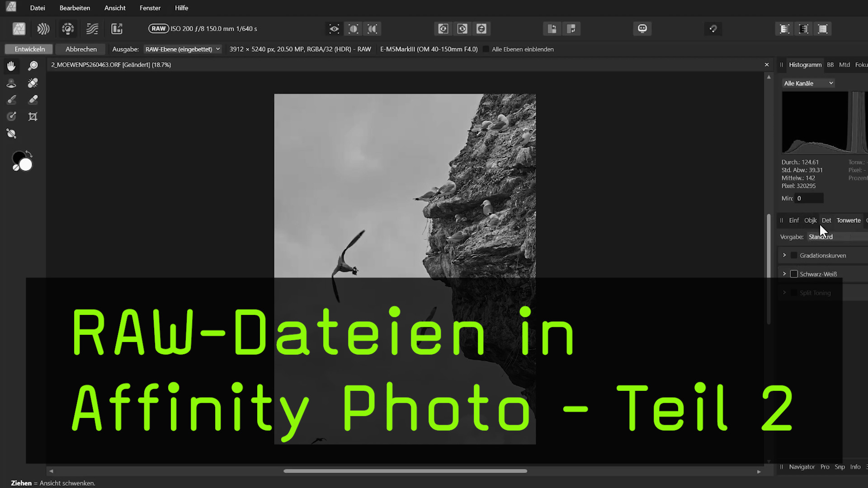The height and width of the screenshot is (488, 868).
Task: Switch to the Tonwerte tab
Action: (848, 220)
